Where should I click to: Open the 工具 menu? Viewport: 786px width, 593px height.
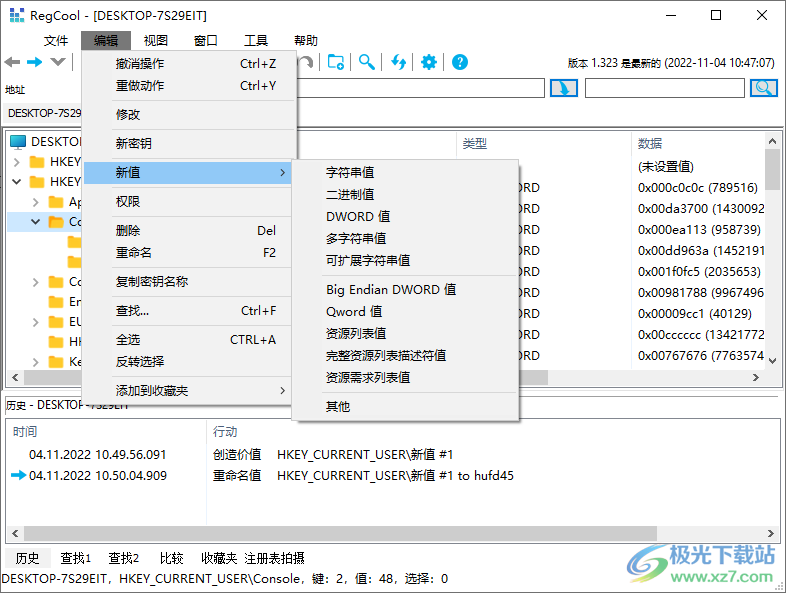256,41
